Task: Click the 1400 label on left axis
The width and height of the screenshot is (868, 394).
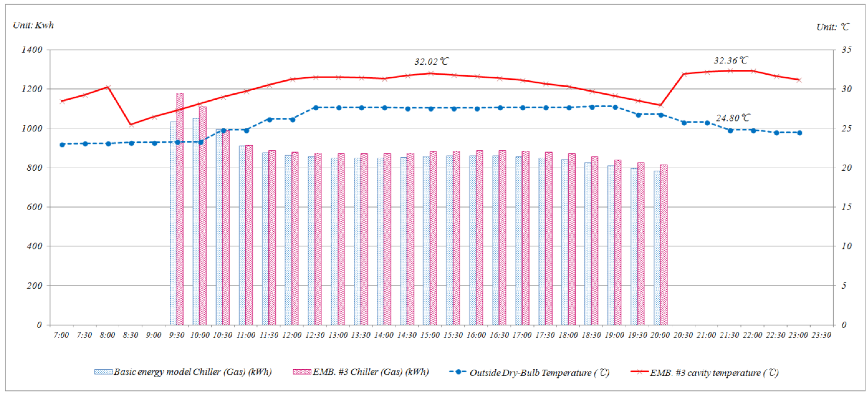Action: pos(32,50)
